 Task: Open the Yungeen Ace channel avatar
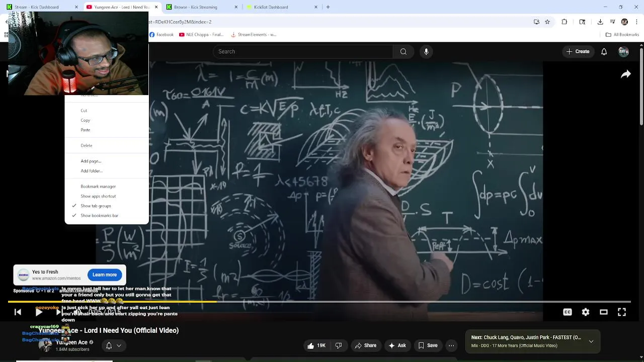pos(45,345)
